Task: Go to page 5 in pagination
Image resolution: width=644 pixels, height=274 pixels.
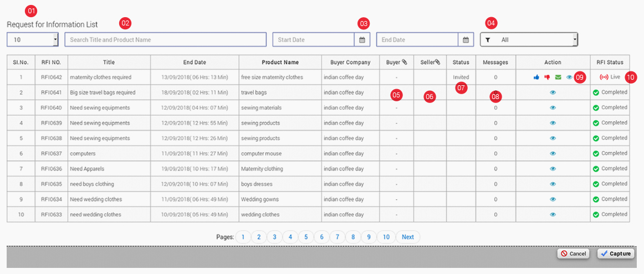Action: pyautogui.click(x=305, y=237)
